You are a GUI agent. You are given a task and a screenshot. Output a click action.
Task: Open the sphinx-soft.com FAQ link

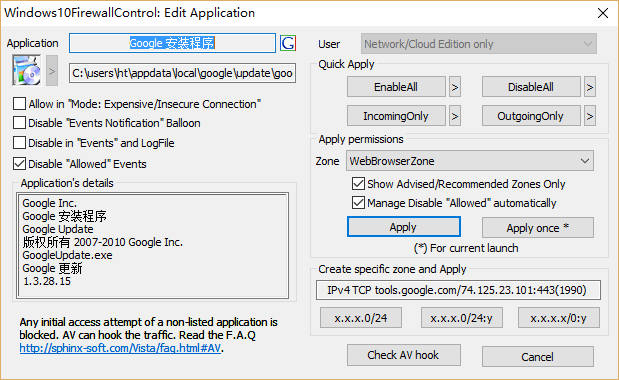(x=120, y=348)
